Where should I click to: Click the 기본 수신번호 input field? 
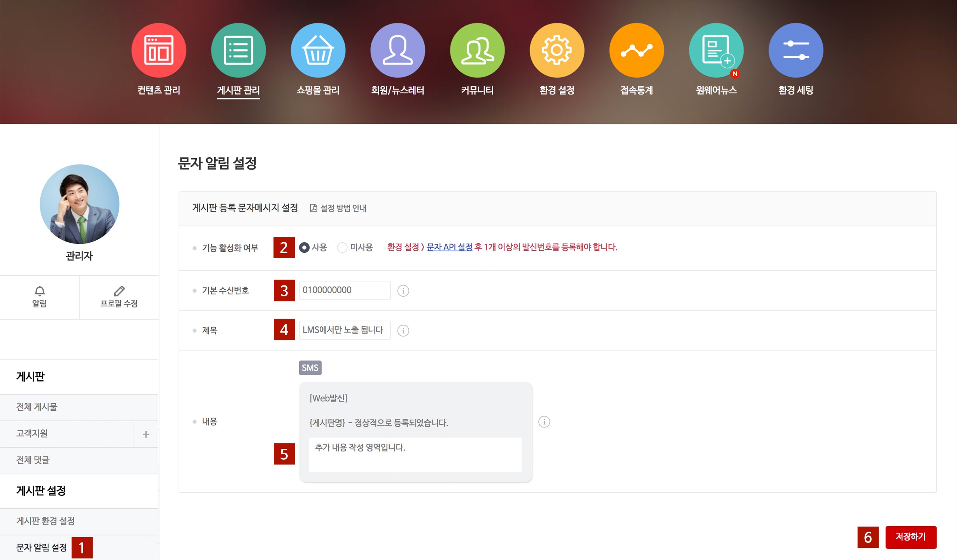click(x=344, y=290)
